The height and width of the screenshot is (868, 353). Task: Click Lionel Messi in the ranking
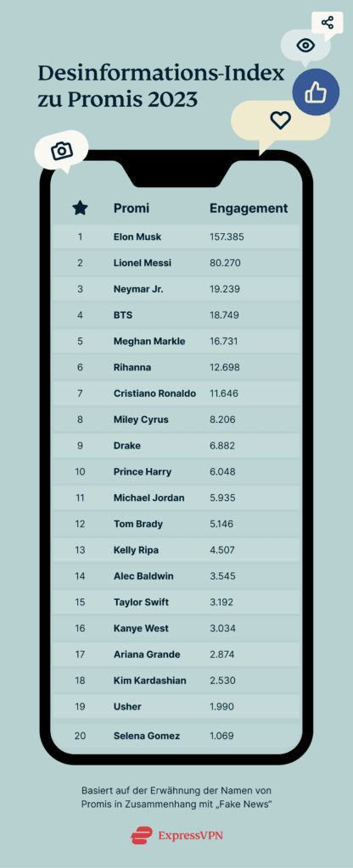pyautogui.click(x=143, y=263)
